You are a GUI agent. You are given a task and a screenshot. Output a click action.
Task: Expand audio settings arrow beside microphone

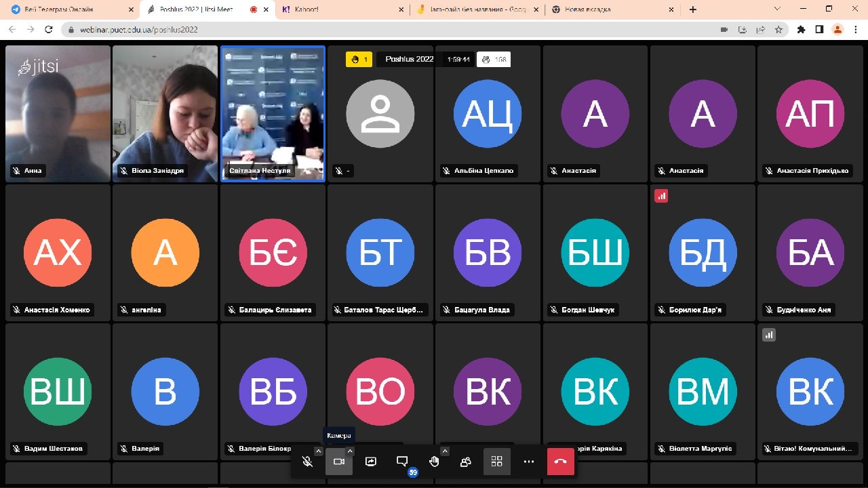click(x=319, y=451)
